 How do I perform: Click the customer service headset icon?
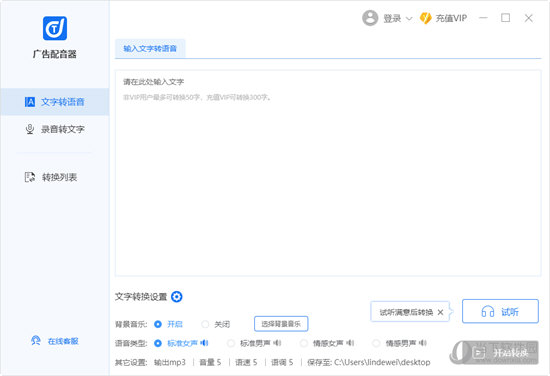pos(35,341)
